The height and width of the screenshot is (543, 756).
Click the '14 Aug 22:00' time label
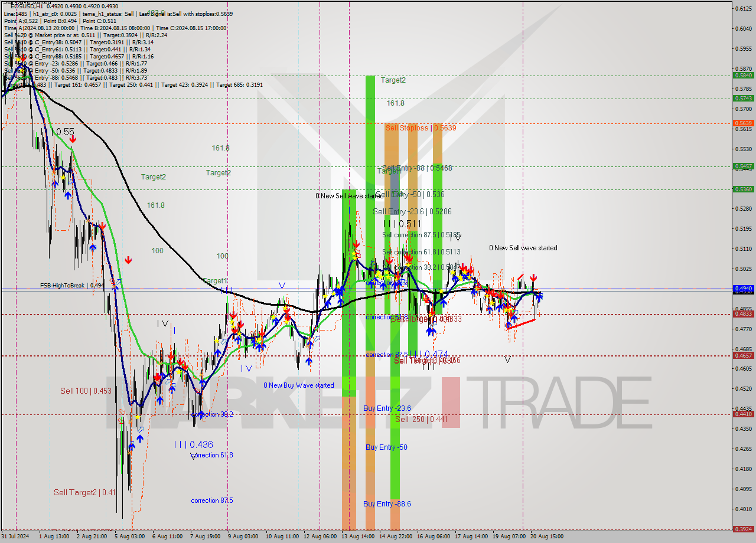pyautogui.click(x=396, y=537)
